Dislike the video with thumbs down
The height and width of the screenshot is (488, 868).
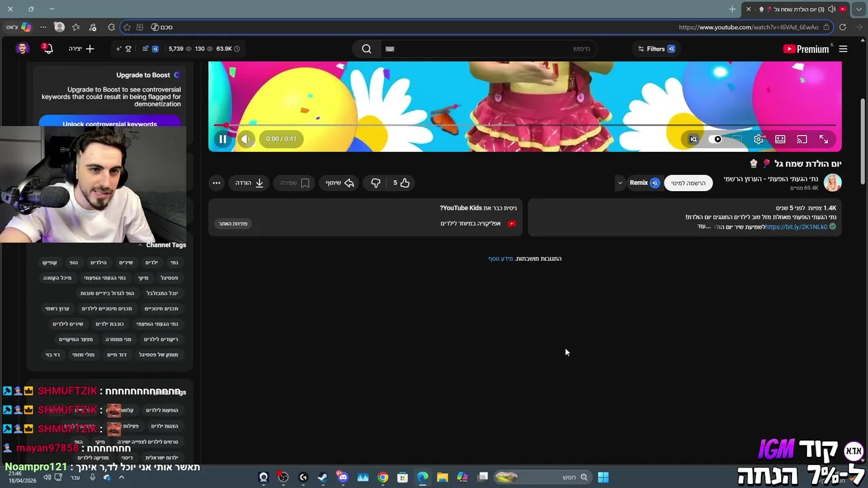pyautogui.click(x=375, y=183)
